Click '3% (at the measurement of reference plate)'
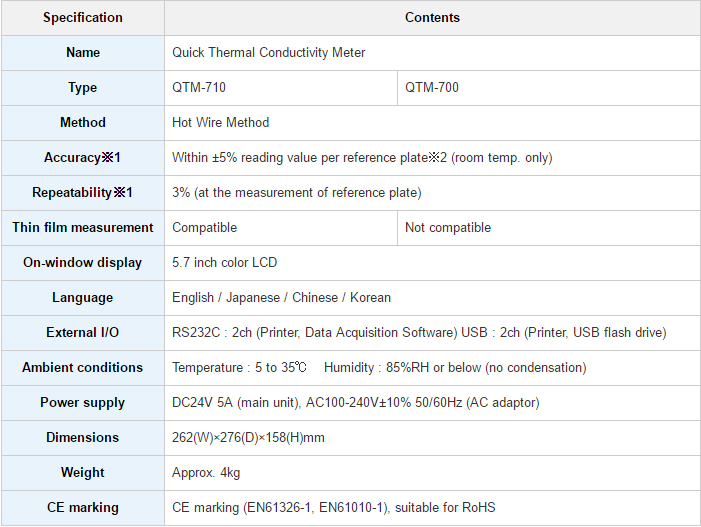The image size is (701, 527). click(x=297, y=193)
